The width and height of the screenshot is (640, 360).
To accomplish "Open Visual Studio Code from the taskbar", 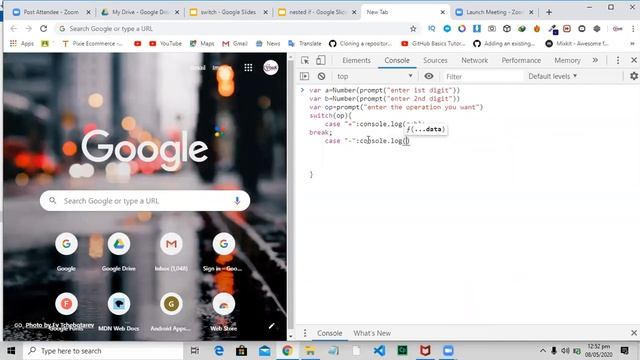I will 379,351.
